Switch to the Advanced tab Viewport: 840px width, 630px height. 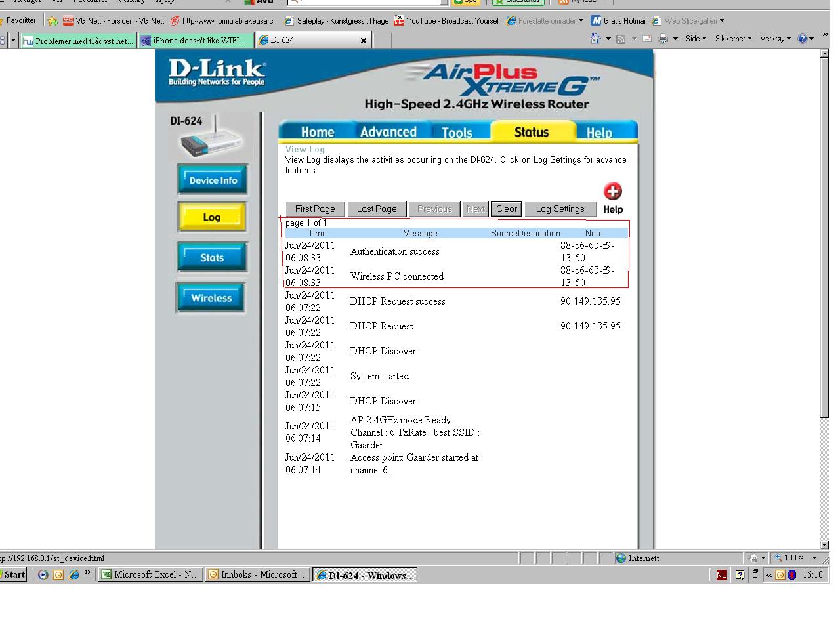click(388, 131)
